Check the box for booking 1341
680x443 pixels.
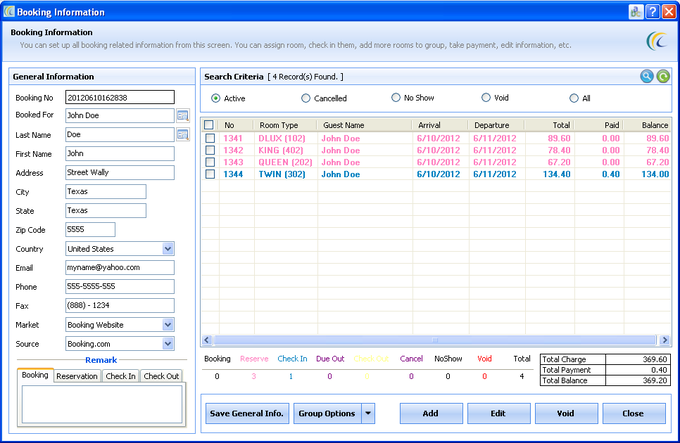click(x=210, y=138)
